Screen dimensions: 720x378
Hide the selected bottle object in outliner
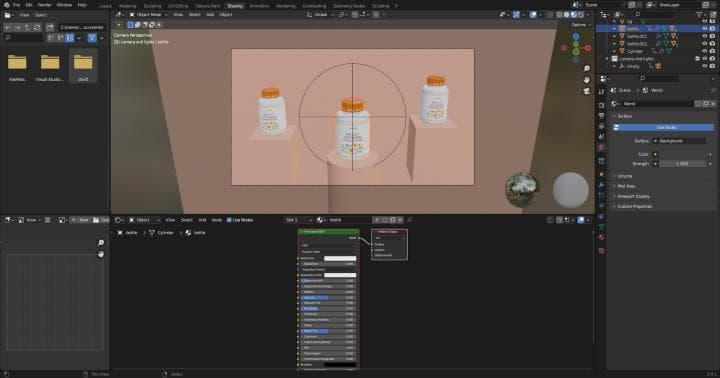click(704, 28)
